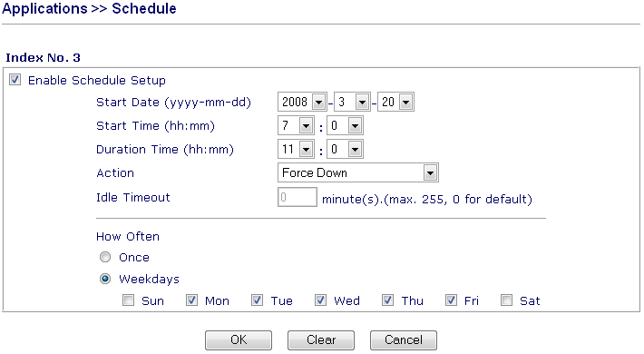Viewport: 644px width, 354px height.
Task: Open the start date year dropdown
Action: [x=302, y=102]
